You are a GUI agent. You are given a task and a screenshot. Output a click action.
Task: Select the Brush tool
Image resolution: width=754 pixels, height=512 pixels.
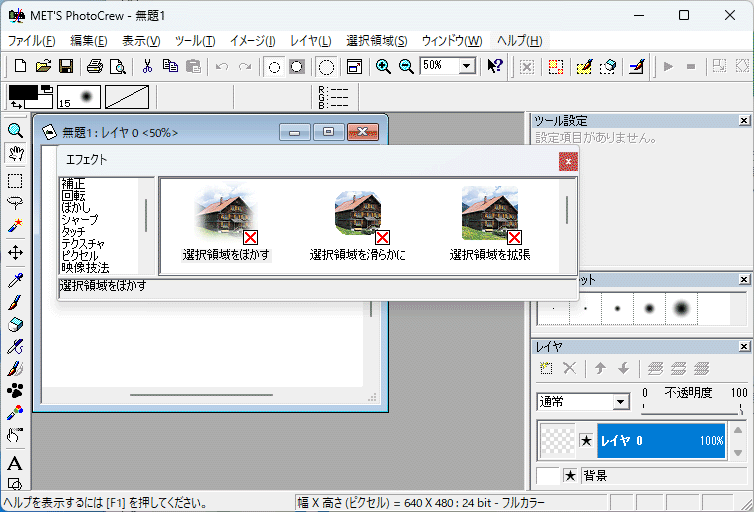point(15,302)
